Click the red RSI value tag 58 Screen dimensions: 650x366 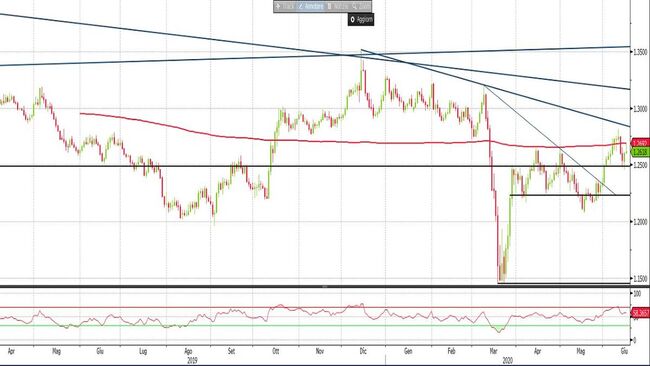640,313
